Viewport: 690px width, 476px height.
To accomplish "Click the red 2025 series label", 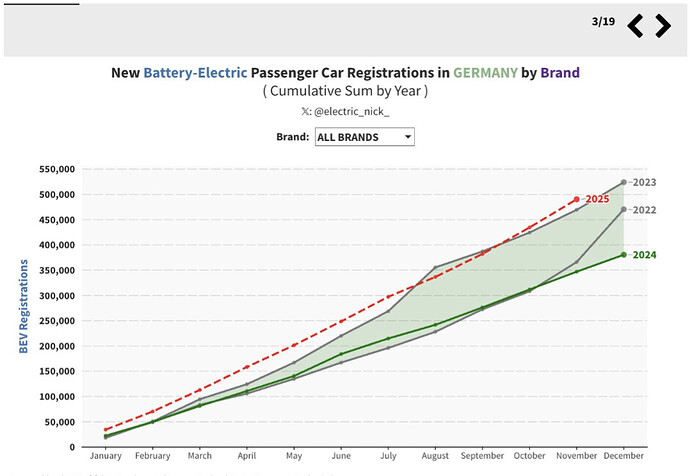I will (x=597, y=199).
